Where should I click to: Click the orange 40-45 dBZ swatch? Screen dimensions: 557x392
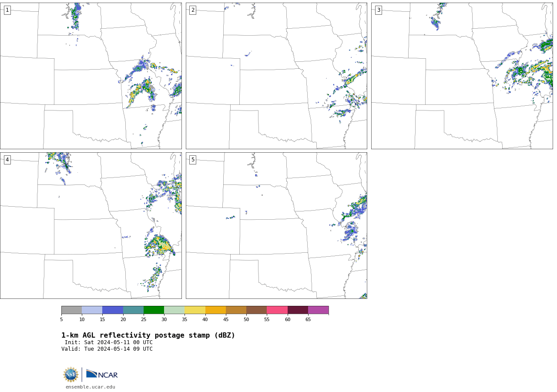[215, 310]
